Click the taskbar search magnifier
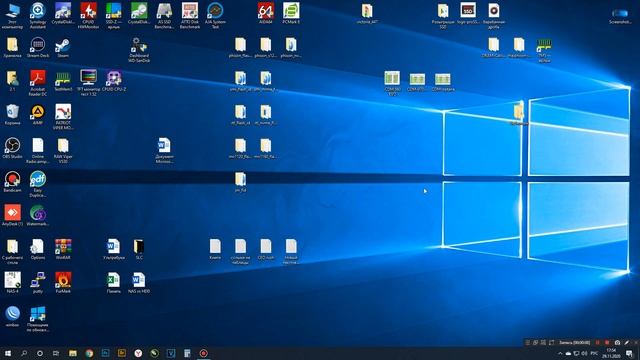Image resolution: width=640 pixels, height=360 pixels. [24, 353]
